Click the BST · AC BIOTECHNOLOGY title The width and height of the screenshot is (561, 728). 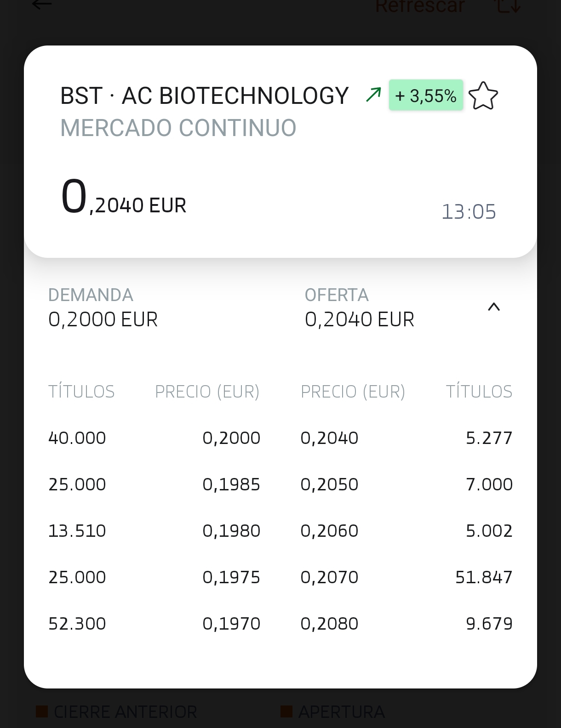click(205, 96)
